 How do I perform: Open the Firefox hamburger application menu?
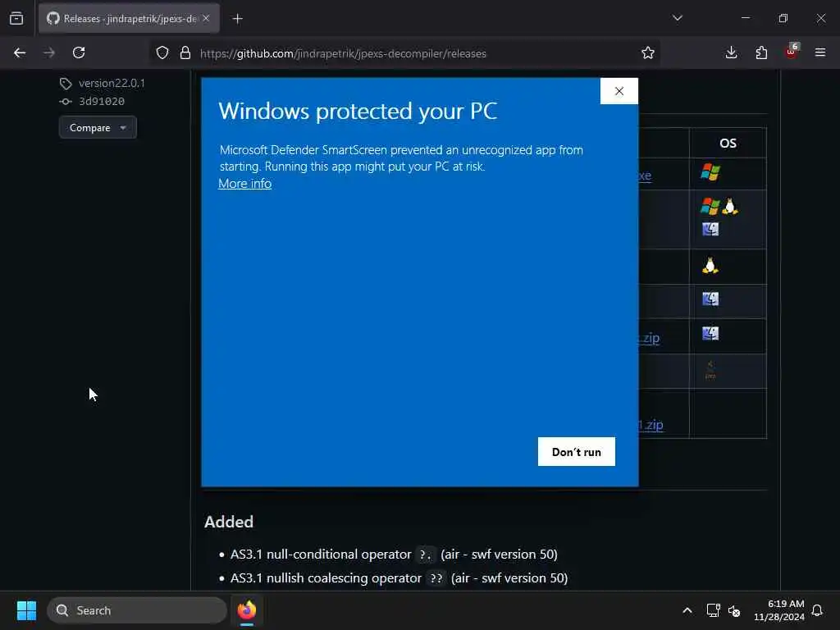[820, 52]
